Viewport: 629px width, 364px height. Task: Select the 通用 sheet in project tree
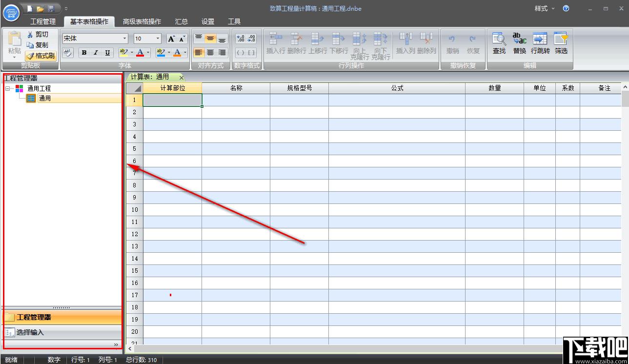(x=45, y=98)
